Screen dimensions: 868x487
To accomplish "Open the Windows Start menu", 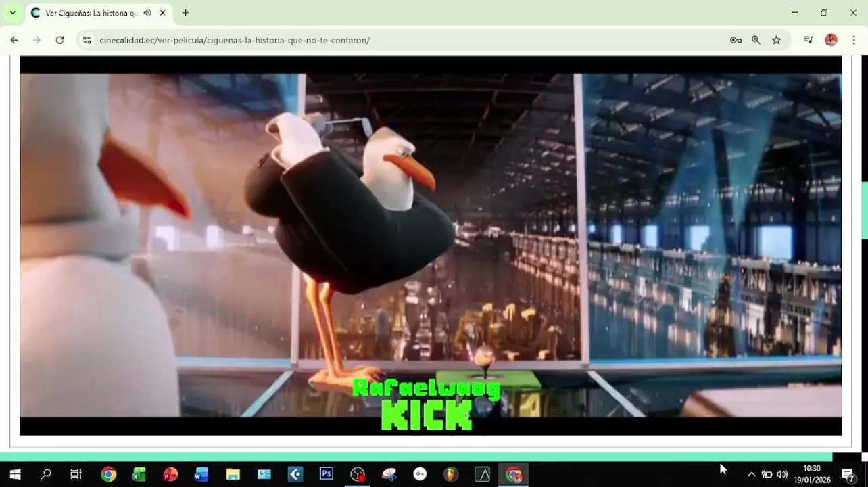I will click(15, 474).
